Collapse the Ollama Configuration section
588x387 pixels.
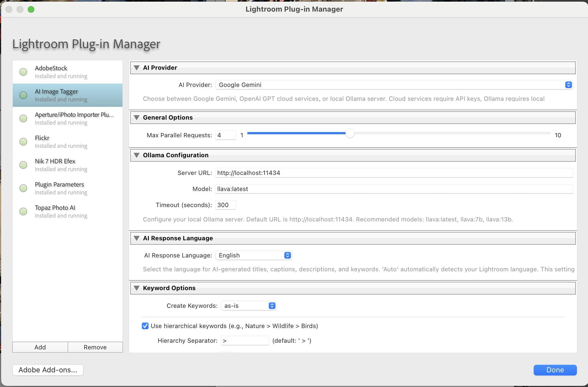click(136, 155)
